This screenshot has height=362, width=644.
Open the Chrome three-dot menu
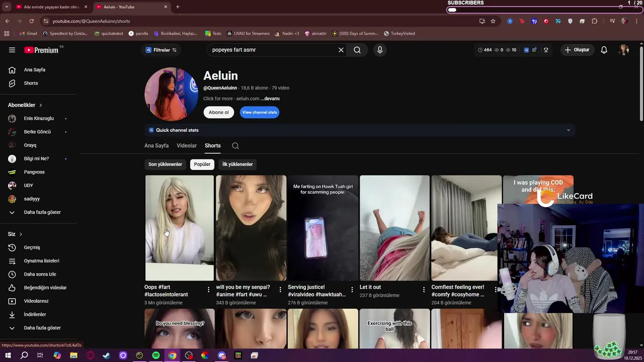(636, 21)
